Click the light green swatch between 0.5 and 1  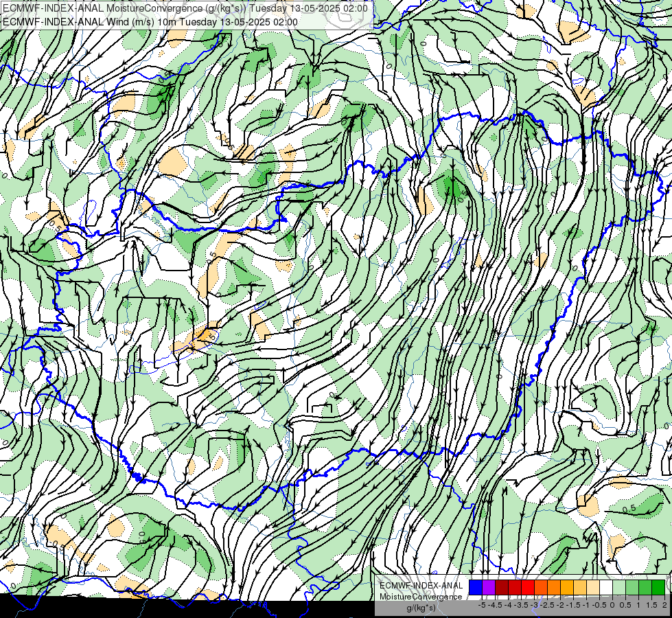tap(632, 587)
